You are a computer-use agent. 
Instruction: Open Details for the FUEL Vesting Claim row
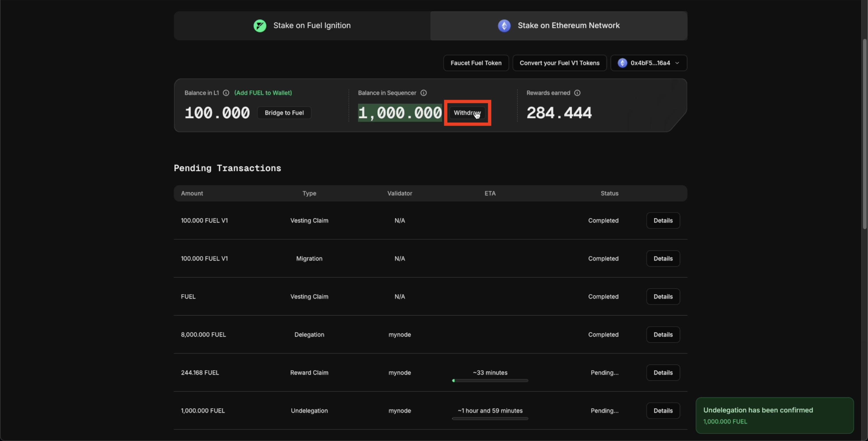[663, 297]
